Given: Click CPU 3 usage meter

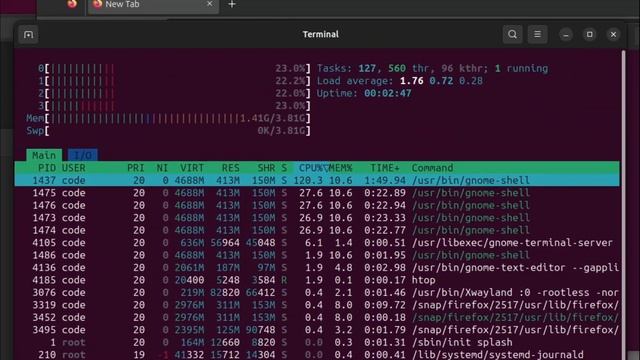Looking at the screenshot, I should coord(174,106).
